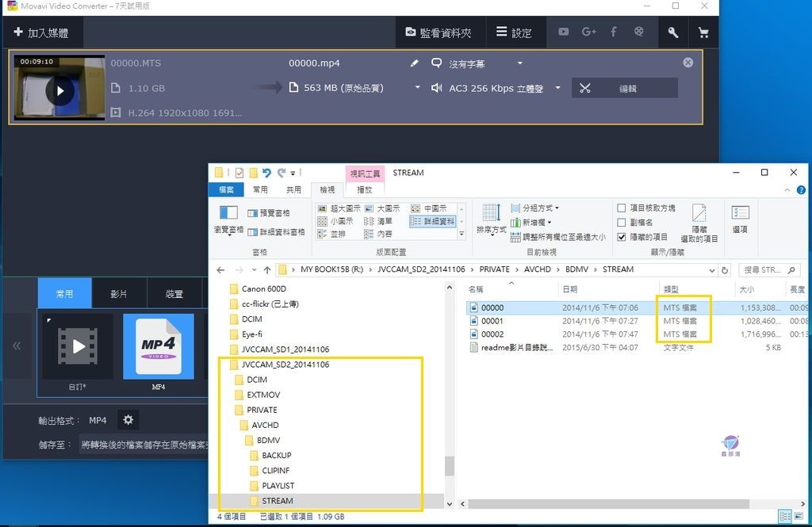Switch to the Video tab in Movavi presets
812x527 pixels.
119,293
